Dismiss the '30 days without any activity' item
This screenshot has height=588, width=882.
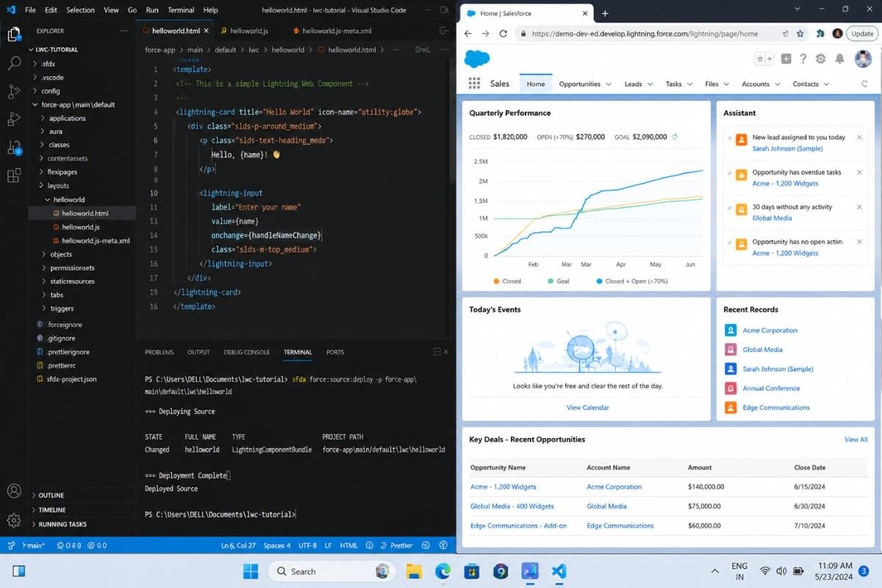[859, 207]
